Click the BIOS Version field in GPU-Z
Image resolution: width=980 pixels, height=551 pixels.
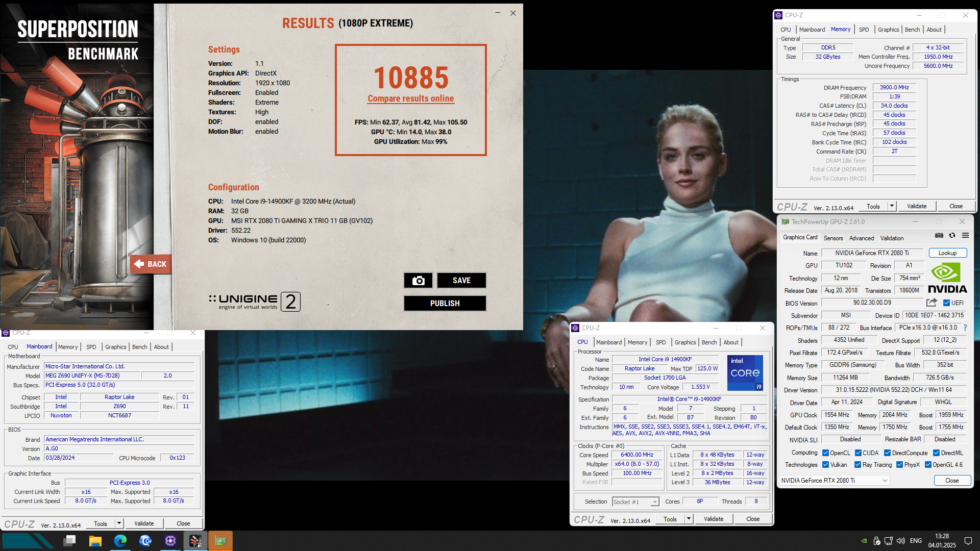872,303
